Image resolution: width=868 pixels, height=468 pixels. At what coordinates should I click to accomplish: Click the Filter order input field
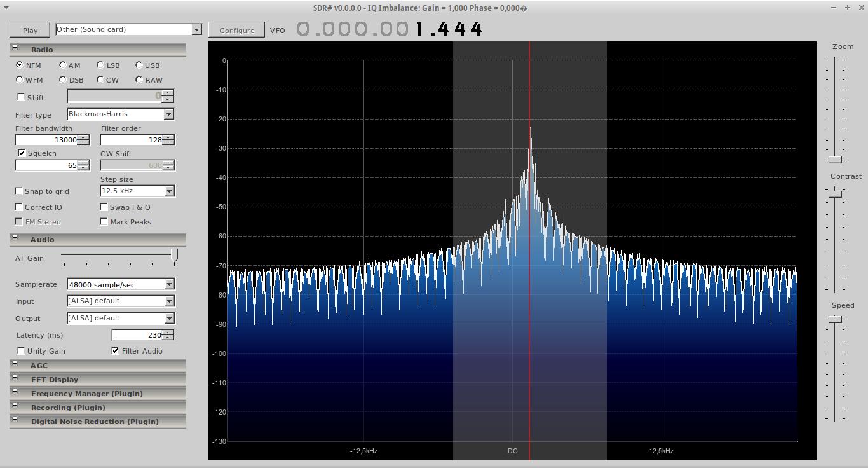[131, 140]
